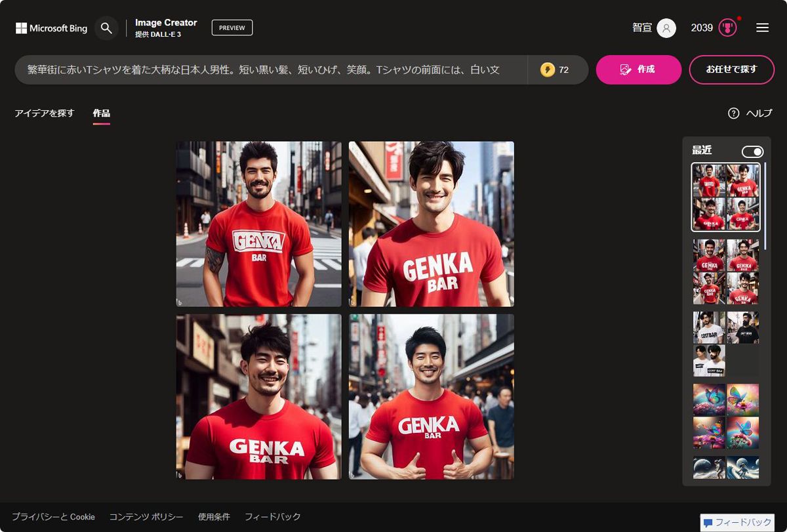
Task: Open the thumbs-up man image
Action: [x=432, y=397]
